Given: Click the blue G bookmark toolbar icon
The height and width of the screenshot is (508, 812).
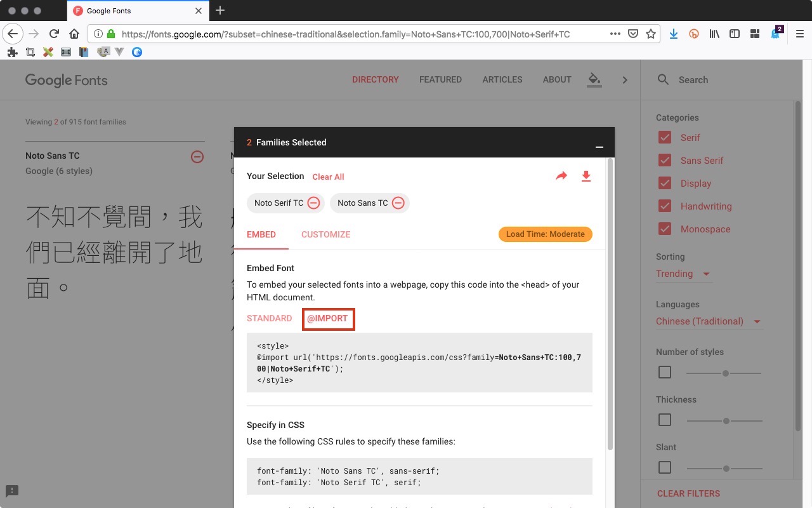Looking at the screenshot, I should click(137, 52).
